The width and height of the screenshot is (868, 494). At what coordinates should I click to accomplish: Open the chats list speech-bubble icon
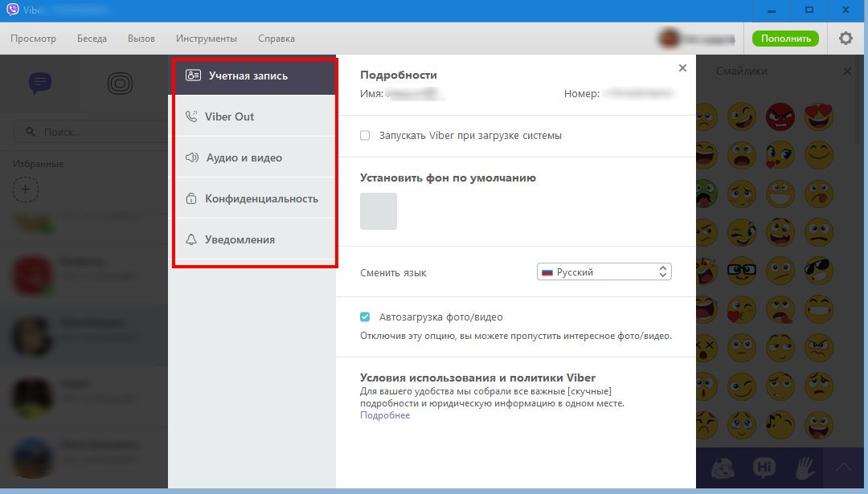39,82
